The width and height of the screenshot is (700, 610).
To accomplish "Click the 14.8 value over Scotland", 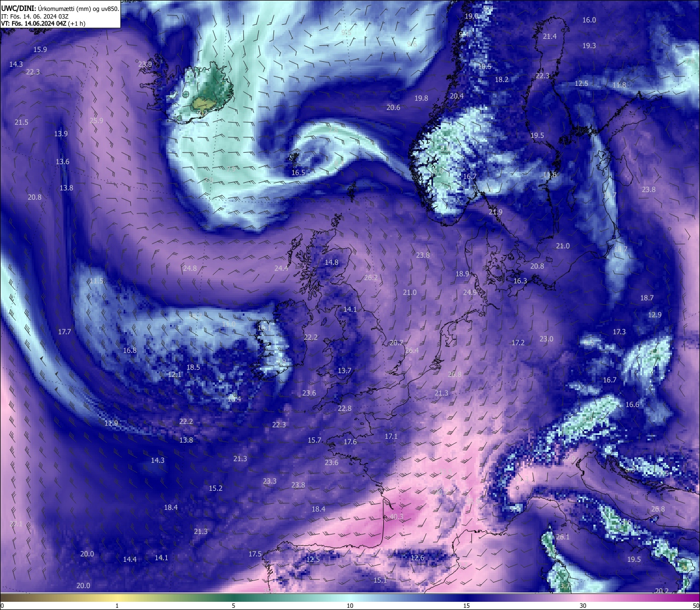I will tap(331, 262).
